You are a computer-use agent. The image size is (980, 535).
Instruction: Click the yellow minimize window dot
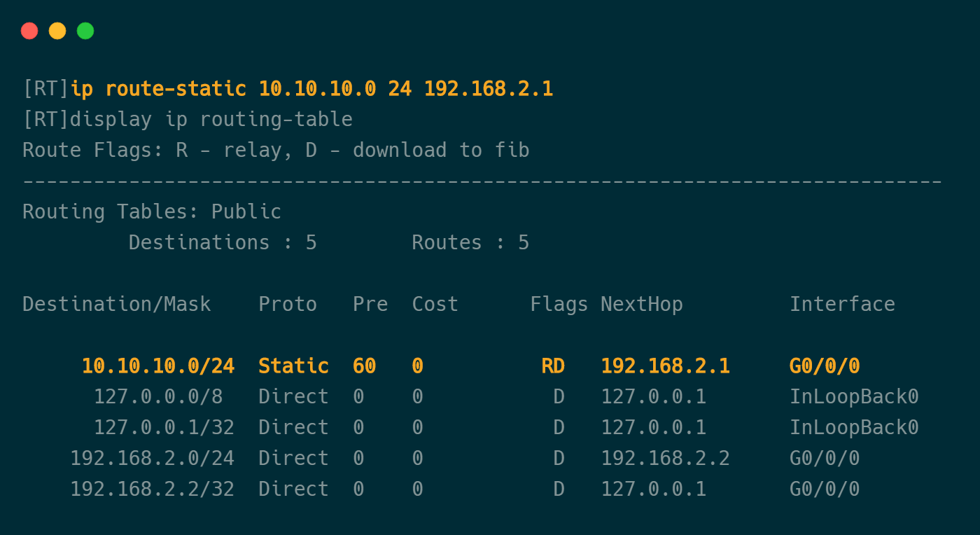click(x=57, y=31)
